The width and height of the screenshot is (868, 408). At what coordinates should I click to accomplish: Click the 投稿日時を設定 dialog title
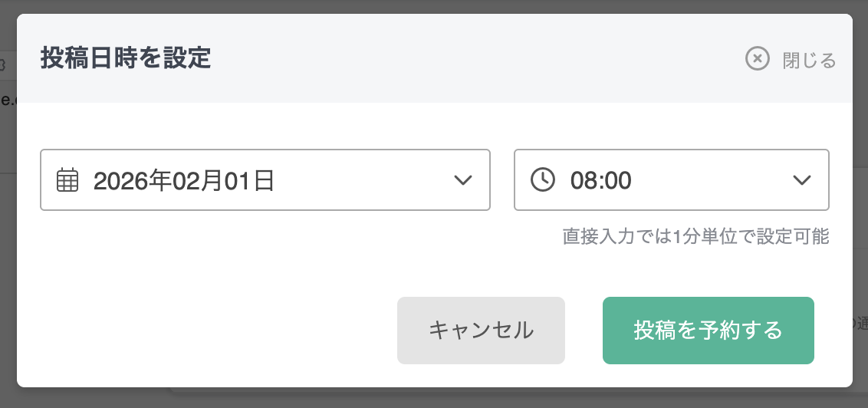point(126,59)
